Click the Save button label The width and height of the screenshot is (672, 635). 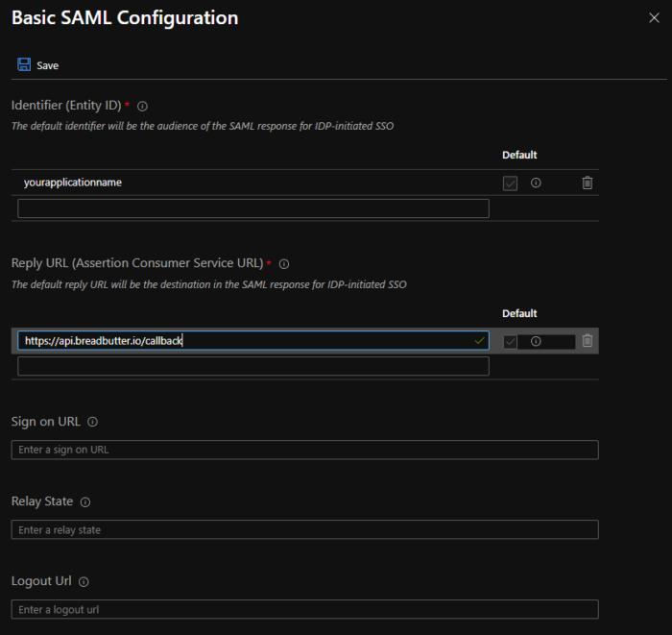coord(48,65)
